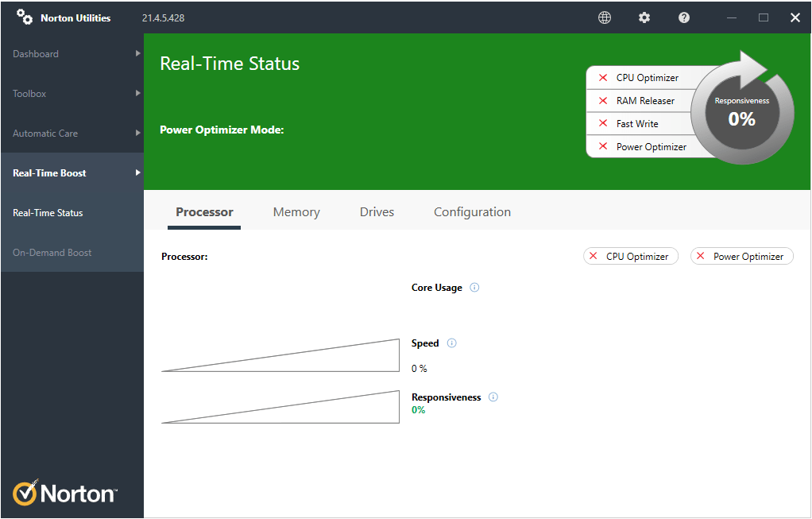Viewport: 812px width, 519px height.
Task: Close the Norton Utilities window
Action: point(795,17)
